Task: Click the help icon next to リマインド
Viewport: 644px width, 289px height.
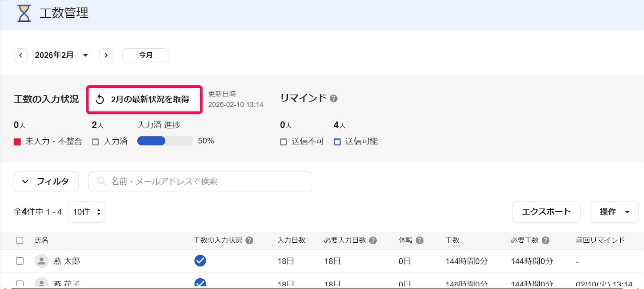Action: click(x=334, y=99)
